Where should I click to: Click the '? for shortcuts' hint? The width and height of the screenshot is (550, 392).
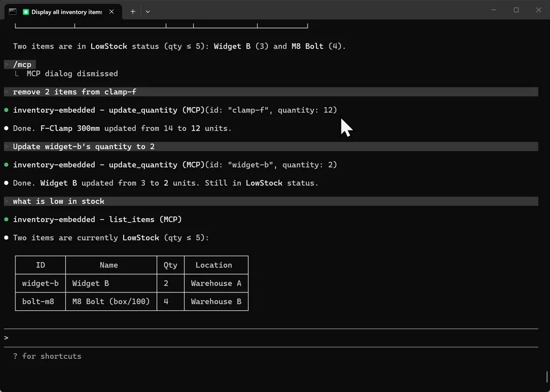click(47, 357)
